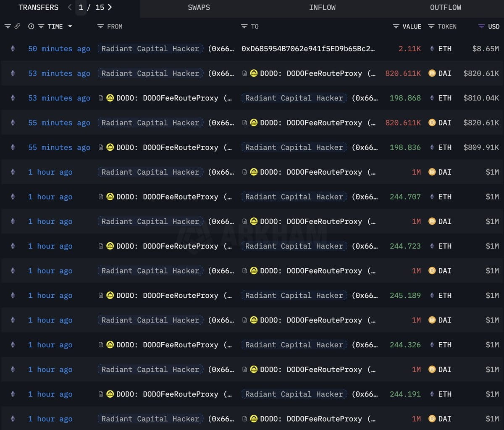Go to next transfers page with right chevron
504x430 pixels.
point(110,7)
